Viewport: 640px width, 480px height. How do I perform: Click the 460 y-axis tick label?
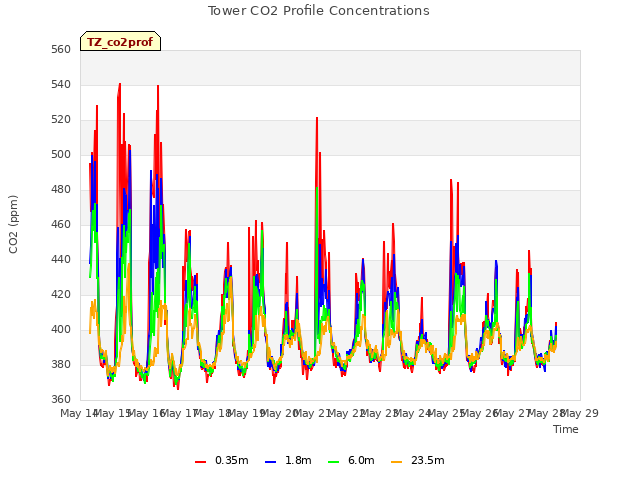[x=61, y=224]
